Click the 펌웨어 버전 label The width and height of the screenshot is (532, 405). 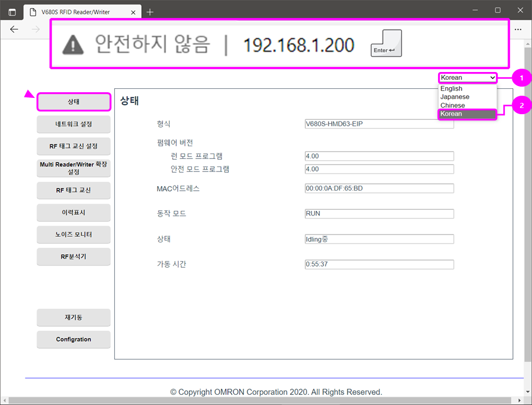(175, 143)
